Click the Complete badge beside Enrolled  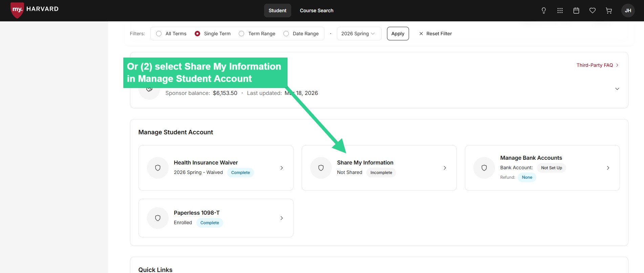tap(210, 223)
